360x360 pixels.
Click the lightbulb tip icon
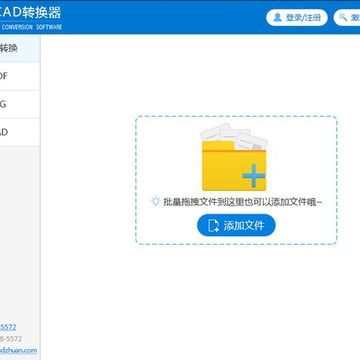coord(155,201)
